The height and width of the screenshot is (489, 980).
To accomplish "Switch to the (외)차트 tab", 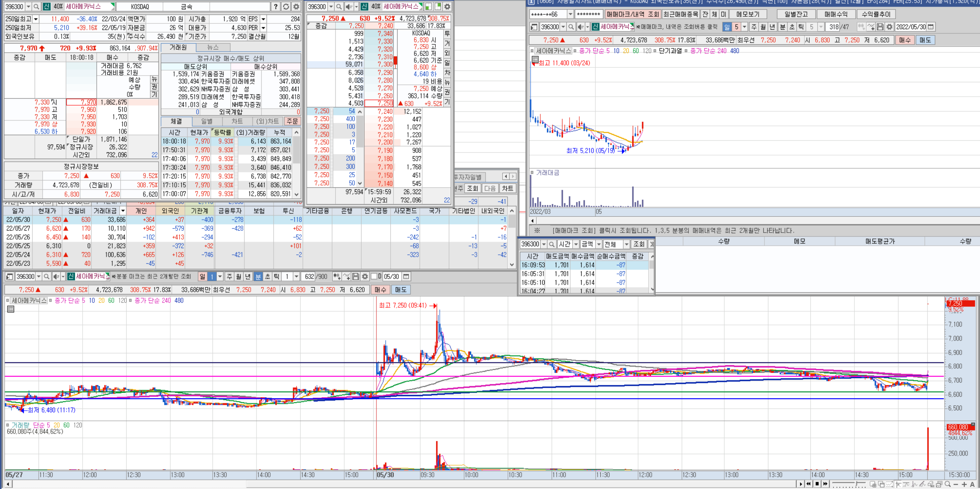I will [267, 122].
